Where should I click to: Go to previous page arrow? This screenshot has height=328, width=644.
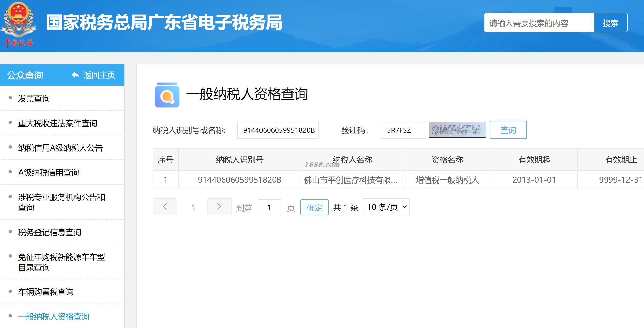[165, 206]
